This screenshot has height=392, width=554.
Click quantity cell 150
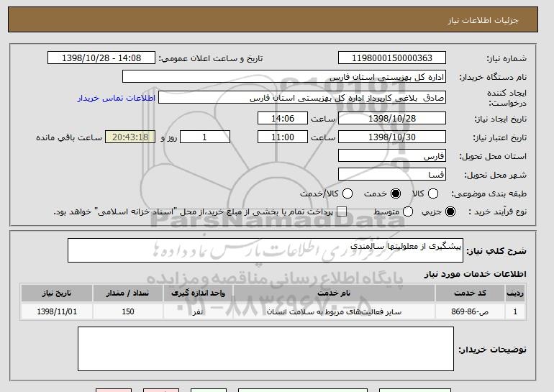(x=127, y=311)
